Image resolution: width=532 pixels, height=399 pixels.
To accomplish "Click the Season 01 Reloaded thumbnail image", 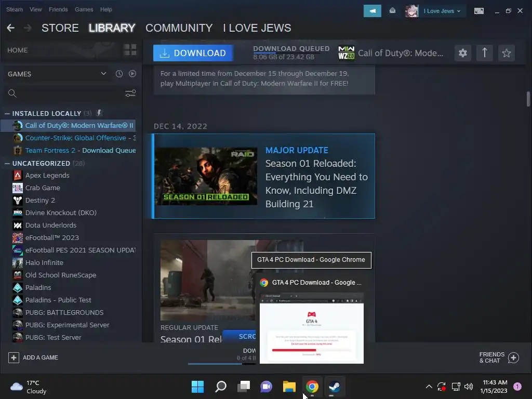I will tap(207, 176).
